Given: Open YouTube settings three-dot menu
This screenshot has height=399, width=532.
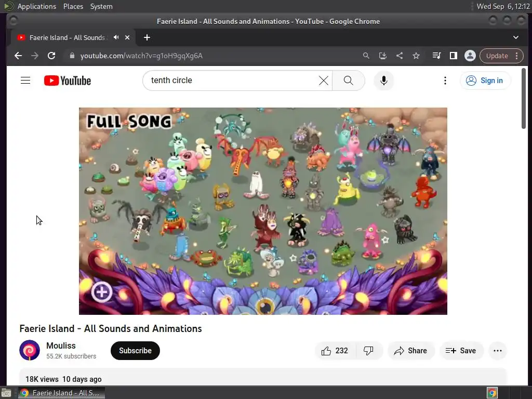Looking at the screenshot, I should [445, 81].
